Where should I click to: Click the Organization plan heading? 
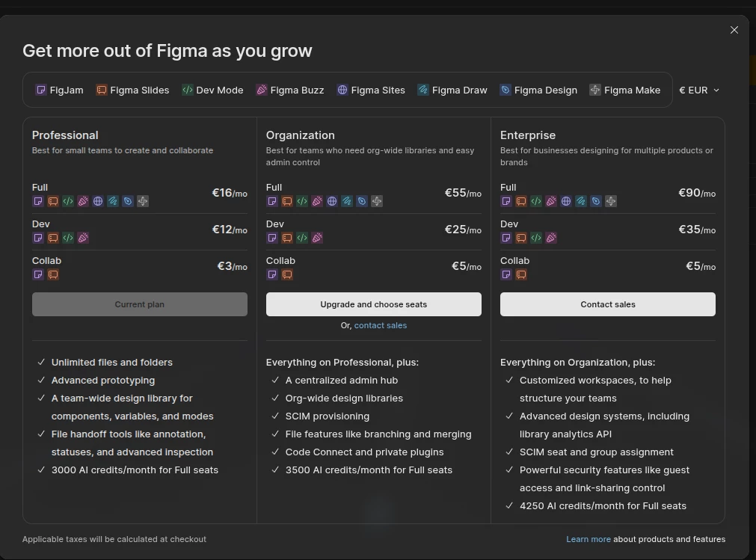click(301, 135)
